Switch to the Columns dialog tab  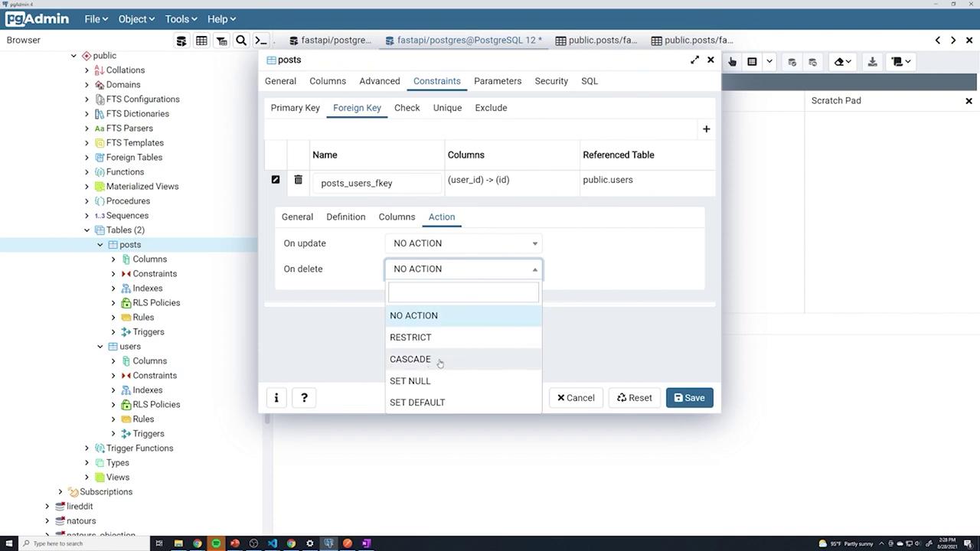tap(328, 81)
